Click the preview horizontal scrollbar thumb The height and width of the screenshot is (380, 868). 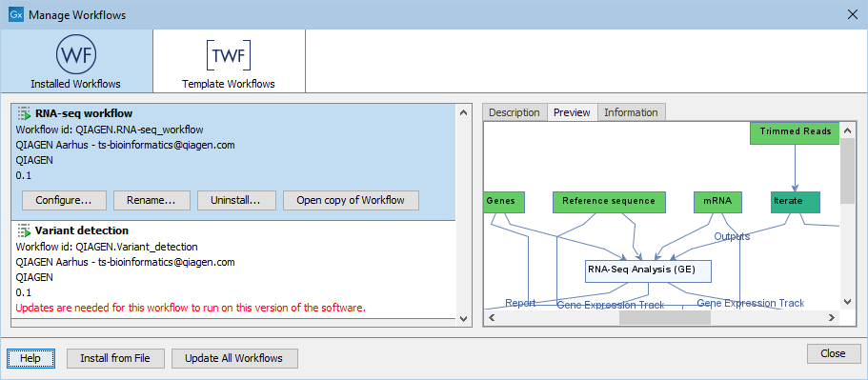point(664,317)
